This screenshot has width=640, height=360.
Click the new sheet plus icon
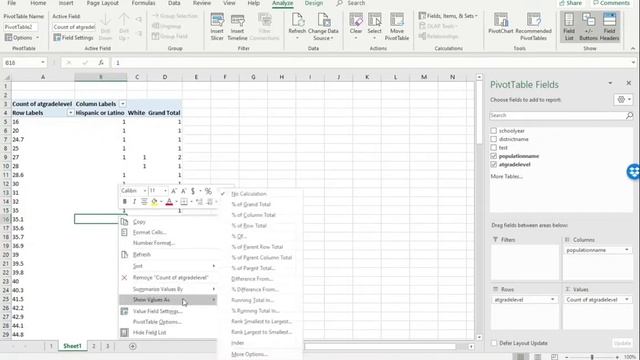[133, 346]
